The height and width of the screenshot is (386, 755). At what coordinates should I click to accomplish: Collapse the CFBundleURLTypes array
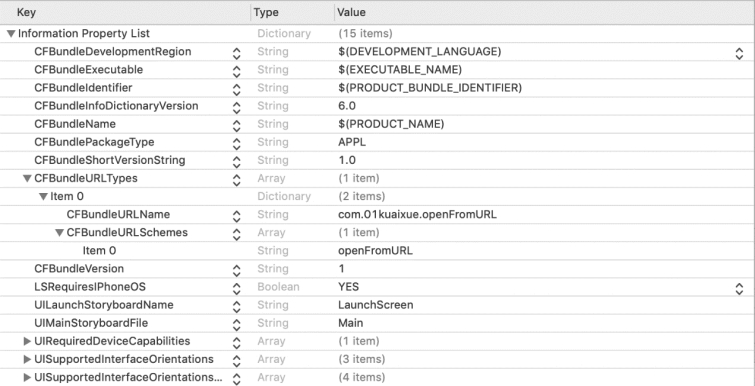pyautogui.click(x=27, y=179)
